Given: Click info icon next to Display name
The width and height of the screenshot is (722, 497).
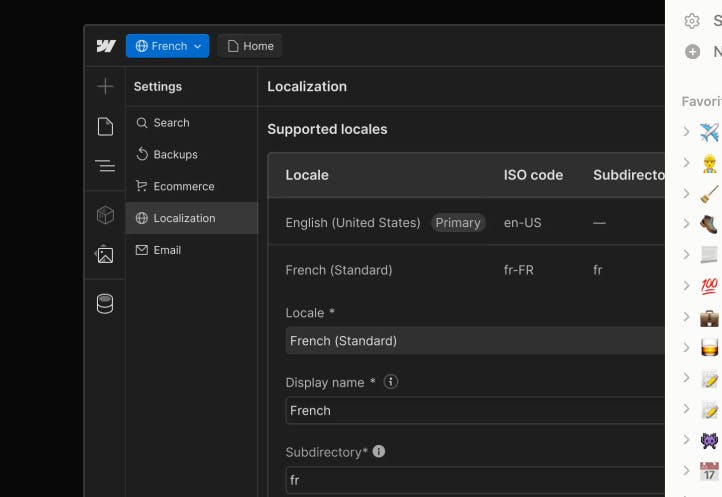Looking at the screenshot, I should click(391, 382).
